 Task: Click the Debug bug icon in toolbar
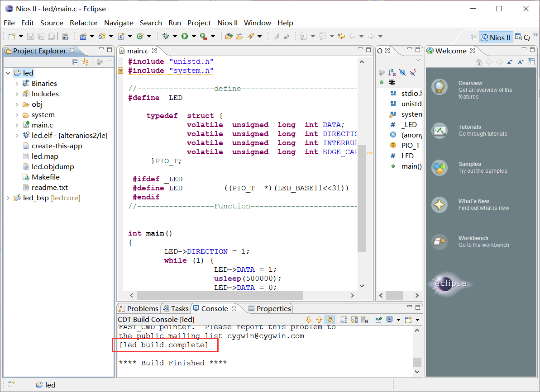click(166, 37)
